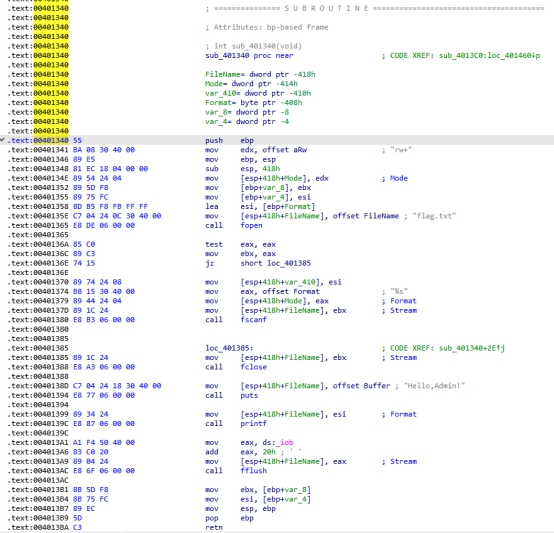Select 'mov ebx, [ebp+var_8]' instruction
The image size is (554, 533).
coord(258,490)
